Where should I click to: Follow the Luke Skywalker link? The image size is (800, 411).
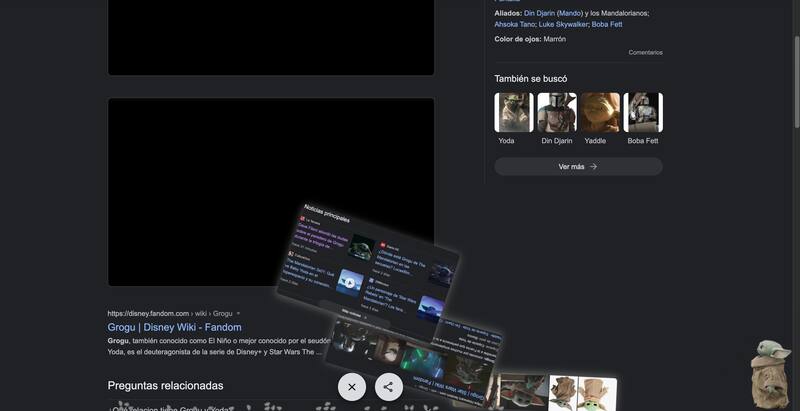pos(563,24)
